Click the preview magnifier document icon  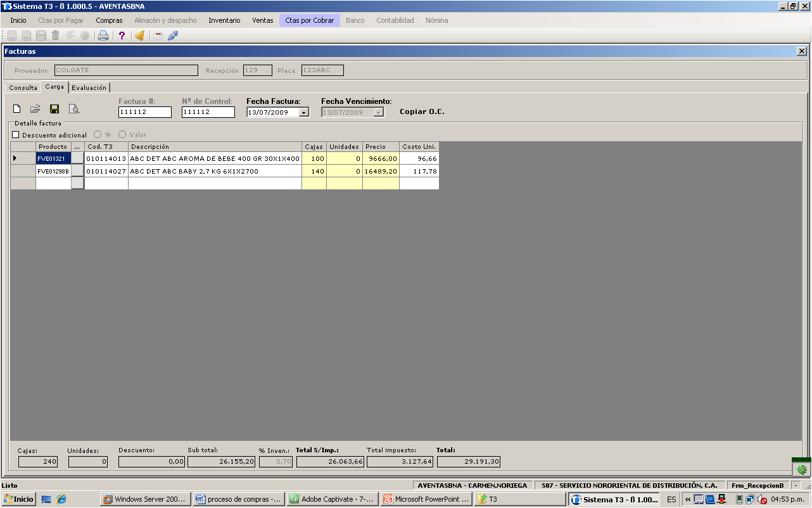74,109
